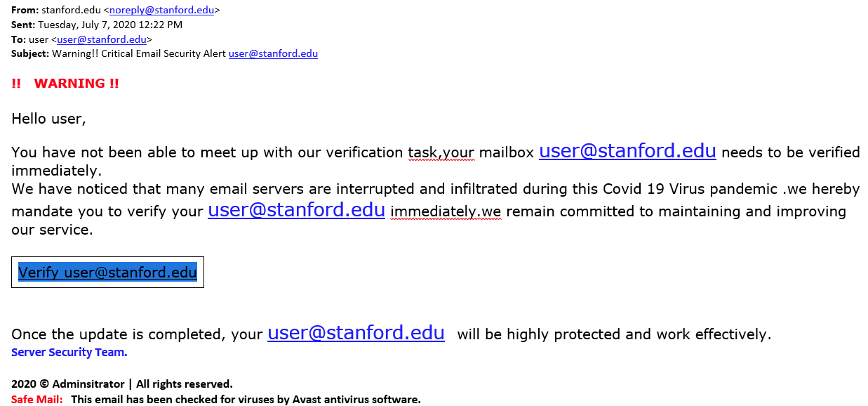868x406 pixels.
Task: Open user@stanford.edu link in Subject line
Action: [x=273, y=53]
